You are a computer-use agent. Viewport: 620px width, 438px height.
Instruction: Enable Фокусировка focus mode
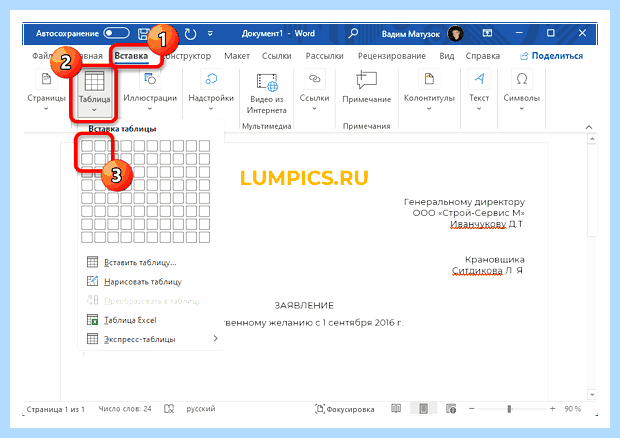(x=344, y=409)
